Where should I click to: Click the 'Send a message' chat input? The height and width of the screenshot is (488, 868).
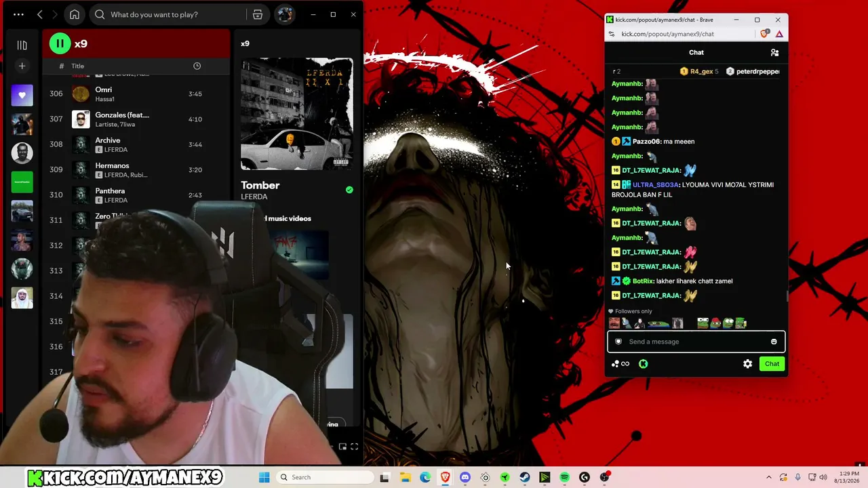(696, 342)
